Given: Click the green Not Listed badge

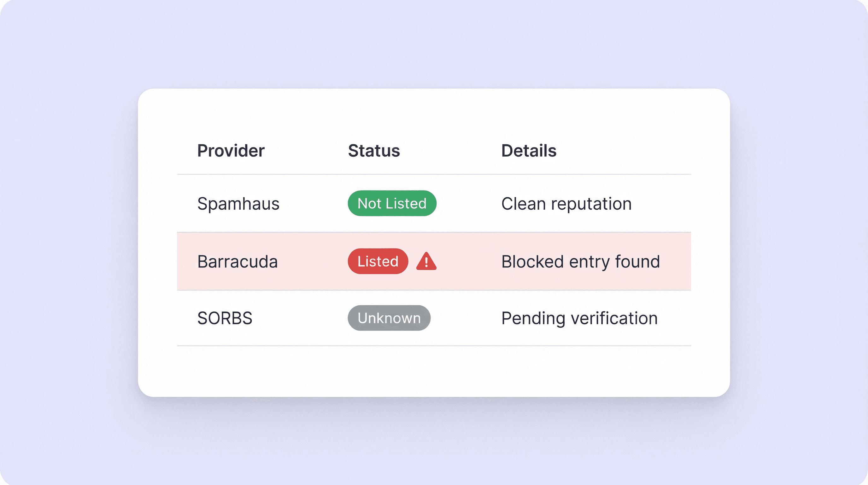Looking at the screenshot, I should (x=392, y=203).
